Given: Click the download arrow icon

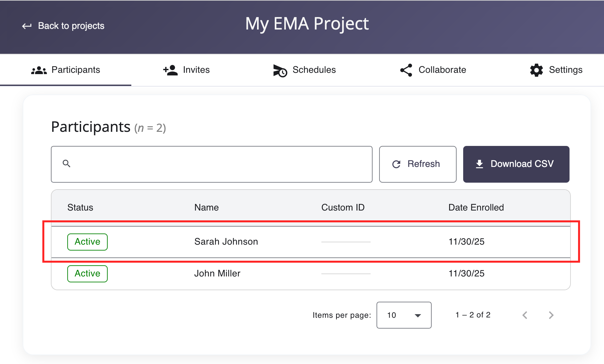Looking at the screenshot, I should point(479,164).
